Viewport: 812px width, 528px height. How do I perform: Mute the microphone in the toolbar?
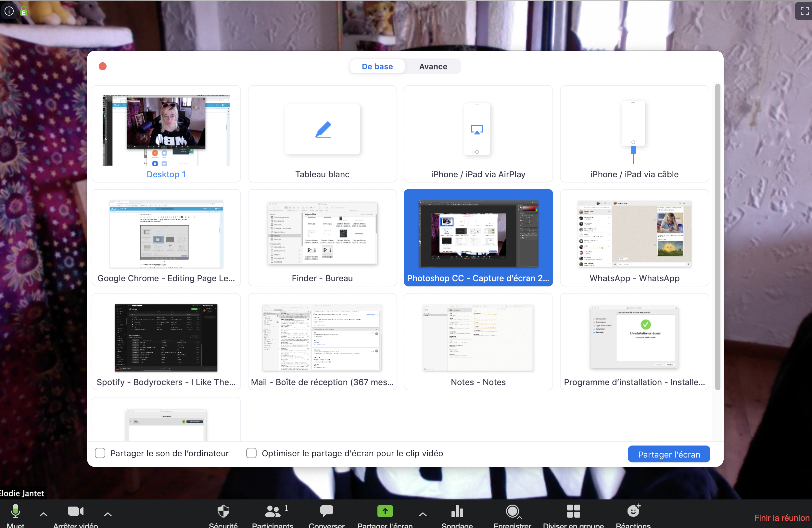15,511
